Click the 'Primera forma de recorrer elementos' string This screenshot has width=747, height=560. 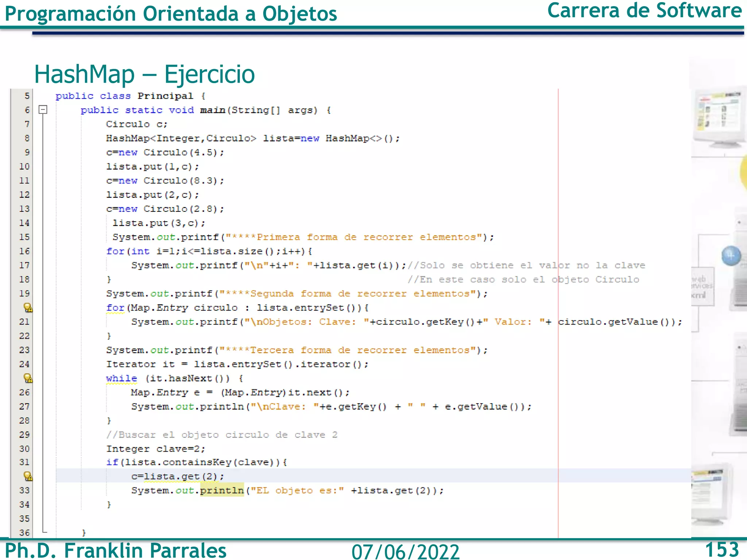pos(354,237)
